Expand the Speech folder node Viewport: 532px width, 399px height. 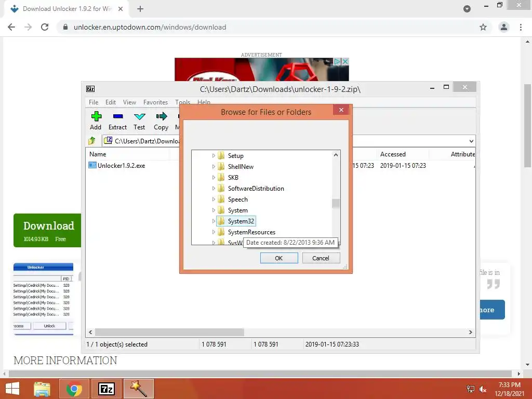click(214, 199)
